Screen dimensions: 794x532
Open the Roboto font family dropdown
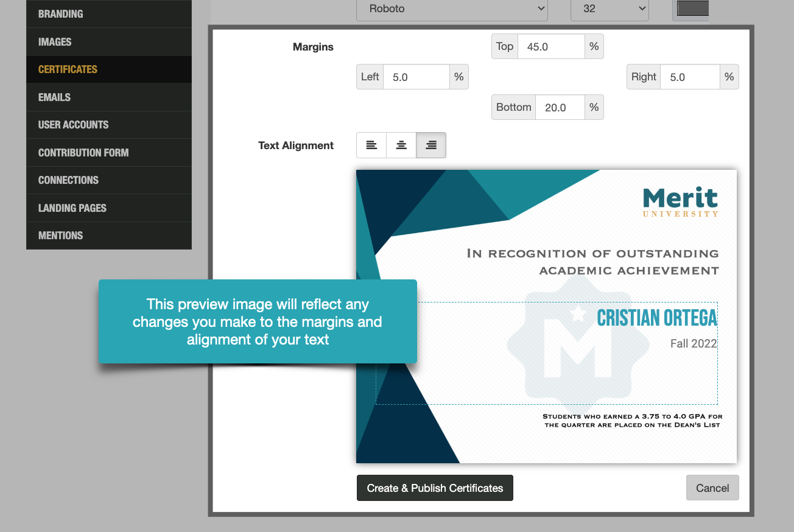451,9
